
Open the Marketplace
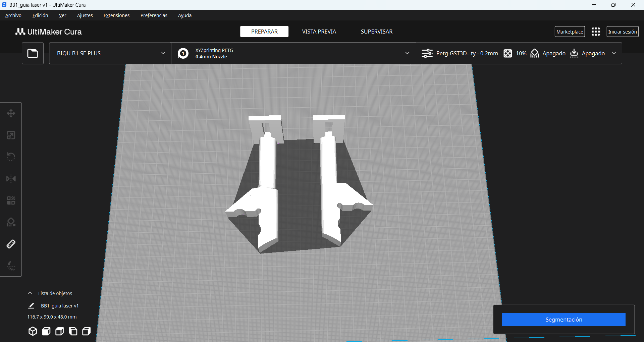(x=570, y=32)
